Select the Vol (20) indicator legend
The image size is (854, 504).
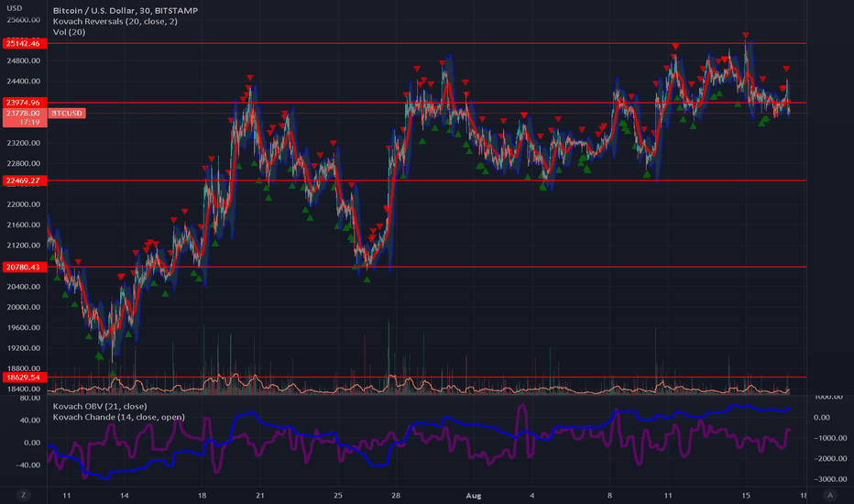click(69, 32)
